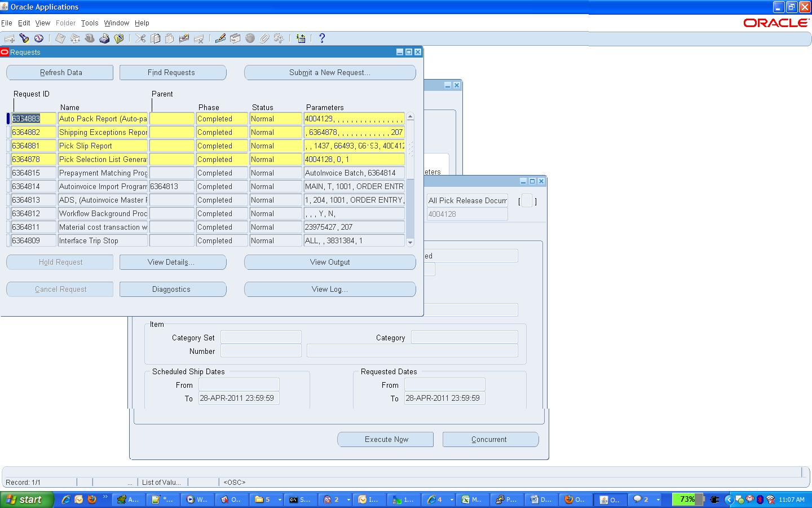The image size is (812, 508).
Task: Click the New record toolbar icon
Action: (x=10, y=38)
